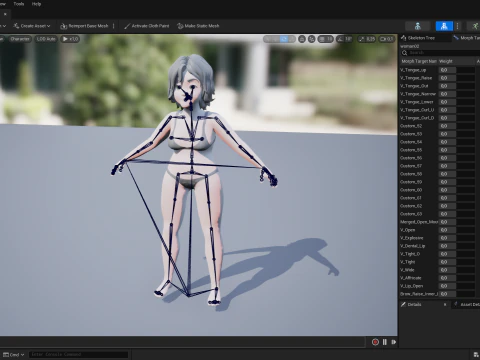The width and height of the screenshot is (480, 360).
Task: Adjust the V_Open morph target weight
Action: [x=447, y=230]
